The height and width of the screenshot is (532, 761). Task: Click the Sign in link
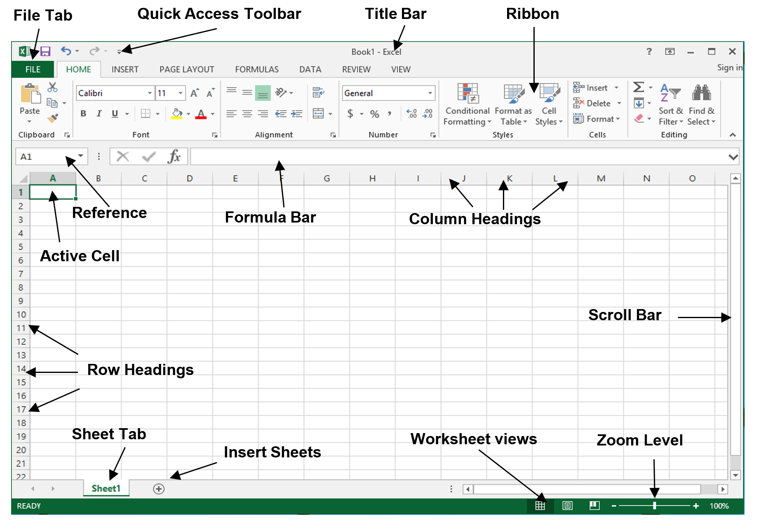[x=730, y=68]
